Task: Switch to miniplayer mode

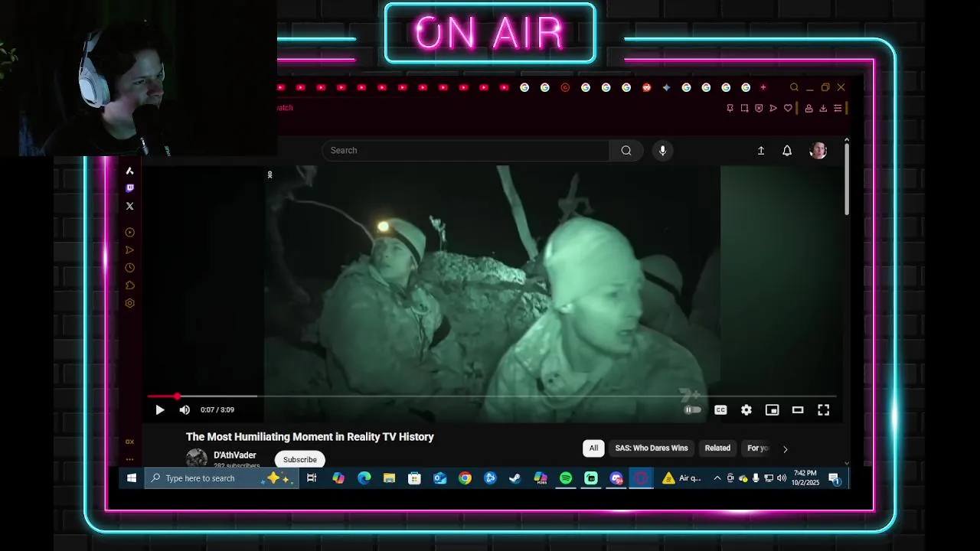Action: click(x=772, y=410)
